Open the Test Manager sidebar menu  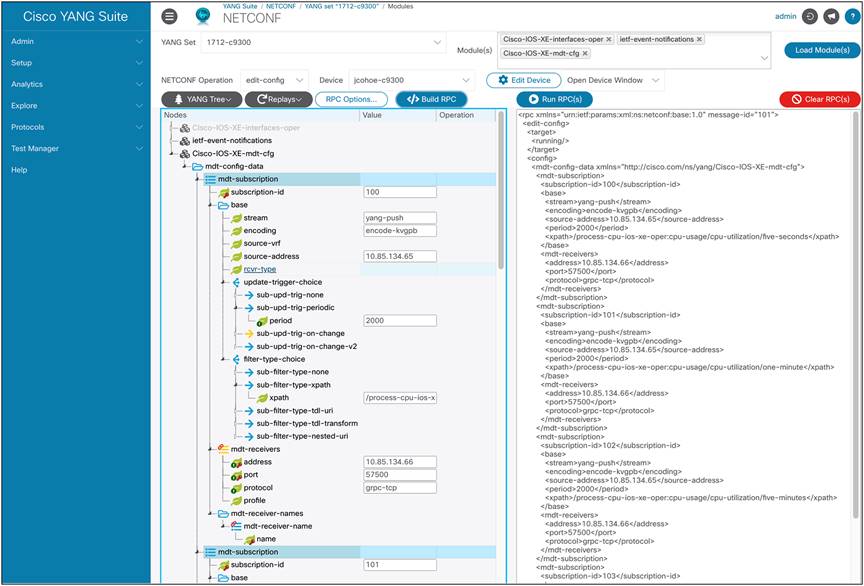click(75, 148)
